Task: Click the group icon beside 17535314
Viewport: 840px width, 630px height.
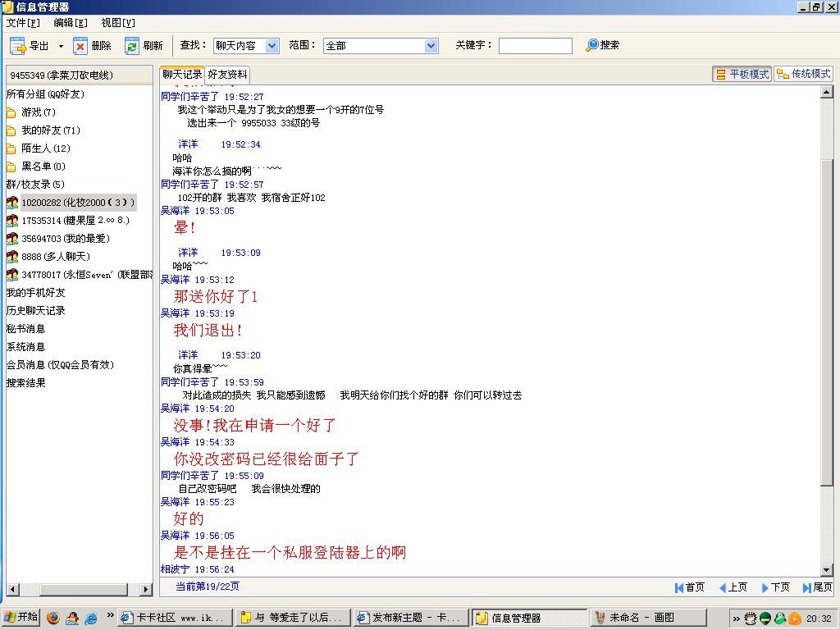Action: (11, 220)
